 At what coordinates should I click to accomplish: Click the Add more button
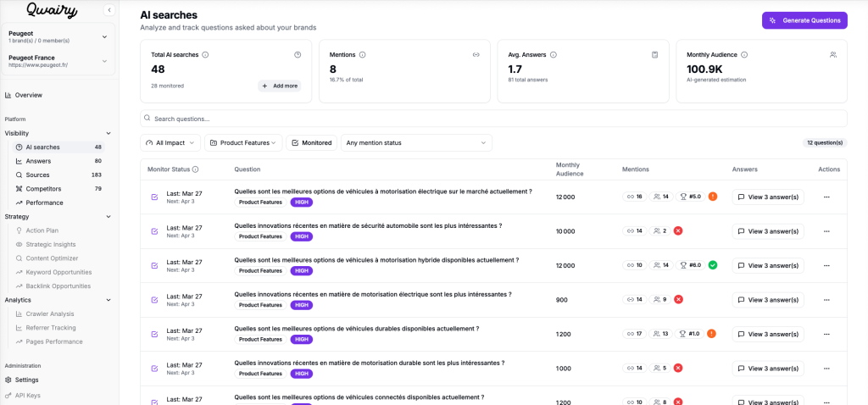point(279,86)
